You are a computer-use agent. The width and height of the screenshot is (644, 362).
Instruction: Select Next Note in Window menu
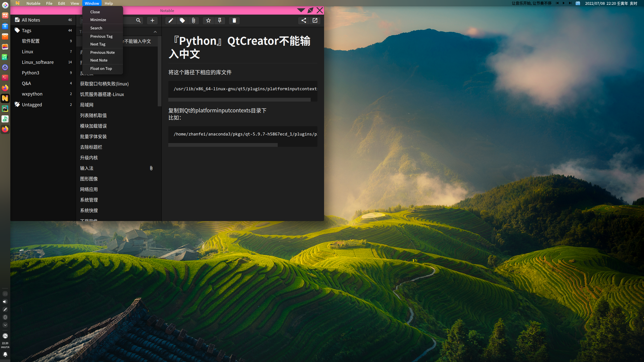tap(99, 60)
